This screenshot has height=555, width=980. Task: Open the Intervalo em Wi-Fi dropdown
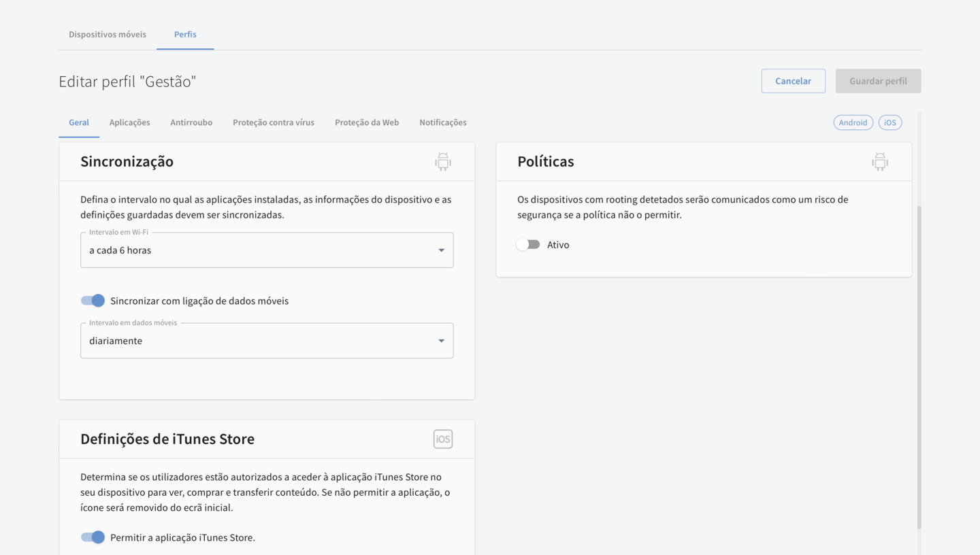[266, 250]
